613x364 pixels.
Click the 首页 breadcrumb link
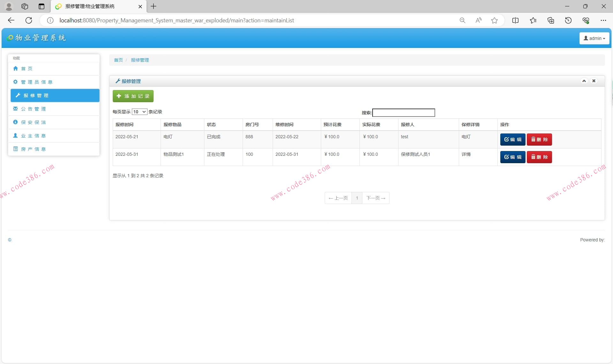tap(118, 60)
